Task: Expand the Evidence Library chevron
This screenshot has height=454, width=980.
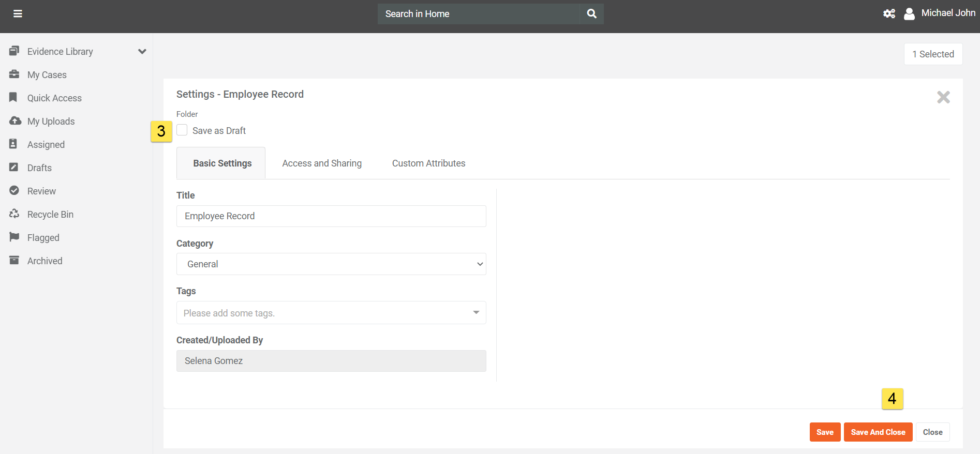Action: pos(142,52)
